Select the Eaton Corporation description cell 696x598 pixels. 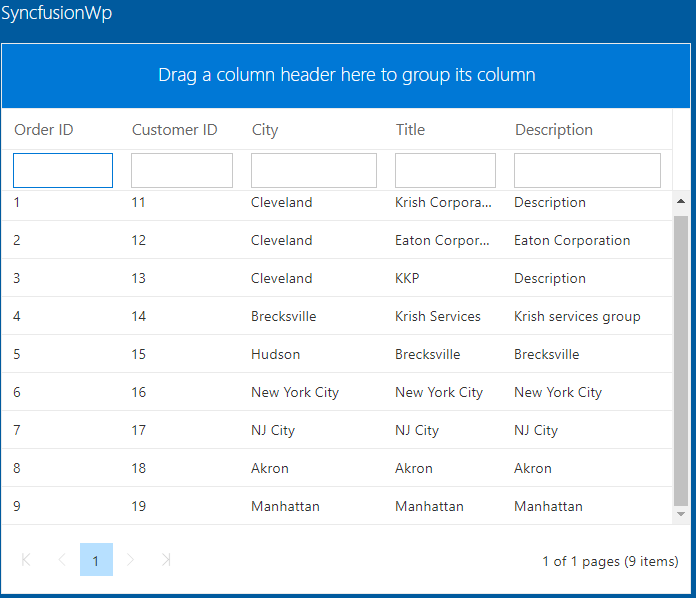point(572,240)
